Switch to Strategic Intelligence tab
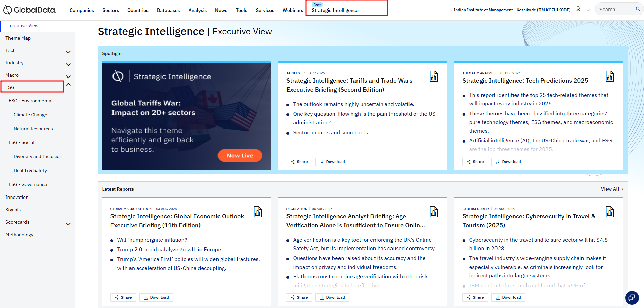This screenshot has height=308, width=644. [335, 10]
